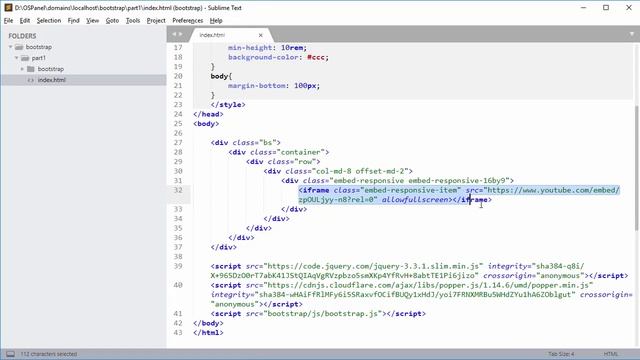Open the Tools menu
This screenshot has width=640, height=360.
(133, 20)
